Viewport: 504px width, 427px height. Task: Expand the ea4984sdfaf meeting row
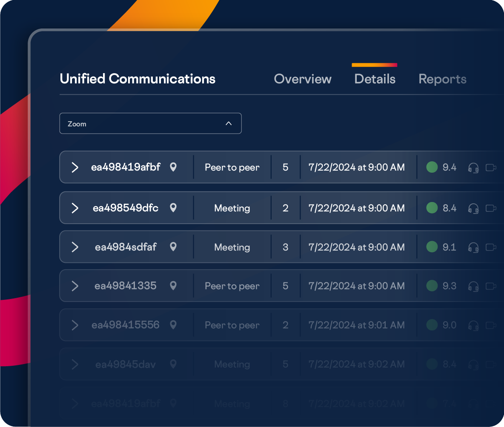tap(75, 247)
